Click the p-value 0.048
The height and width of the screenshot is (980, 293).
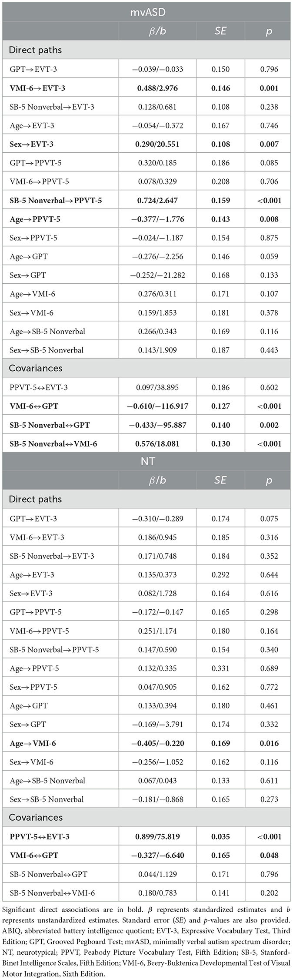pos(269,855)
